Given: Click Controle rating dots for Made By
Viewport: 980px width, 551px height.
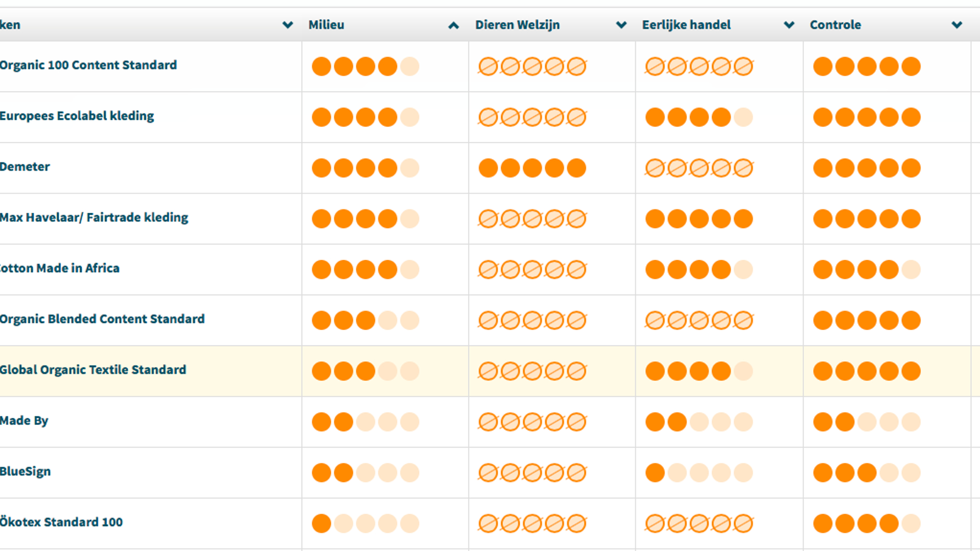Looking at the screenshot, I should click(867, 422).
